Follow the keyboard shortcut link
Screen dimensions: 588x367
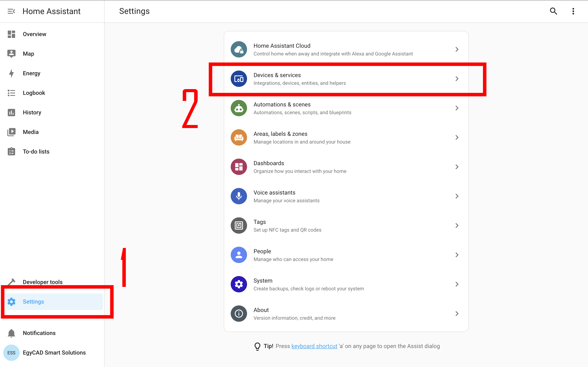tap(314, 346)
